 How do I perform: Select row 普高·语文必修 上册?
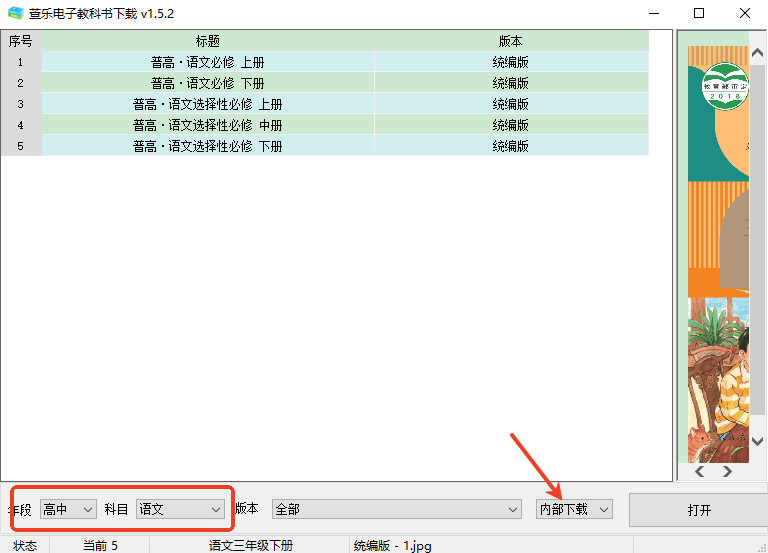(208, 62)
